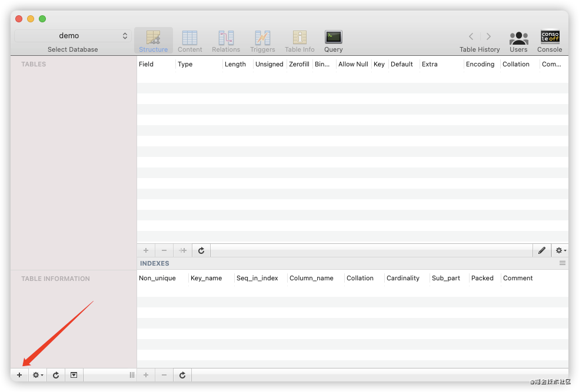Add a new table with plus button
The width and height of the screenshot is (579, 392).
click(19, 375)
